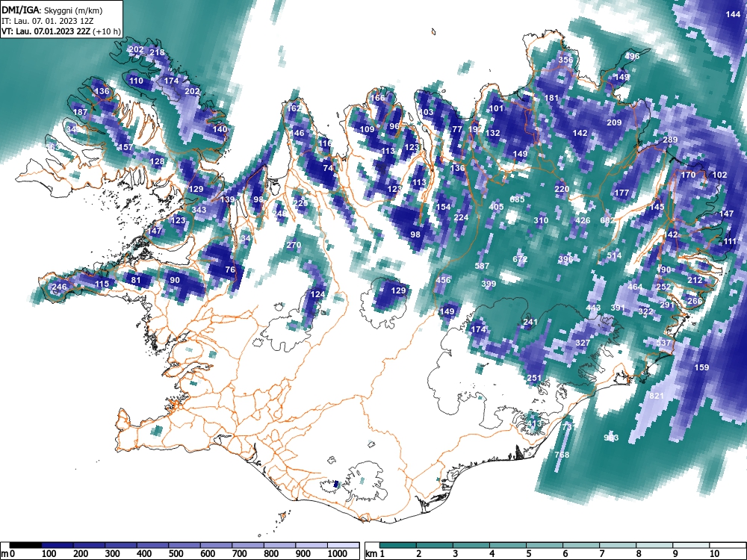Click the 209 value on the map
747x560 pixels.
click(614, 123)
